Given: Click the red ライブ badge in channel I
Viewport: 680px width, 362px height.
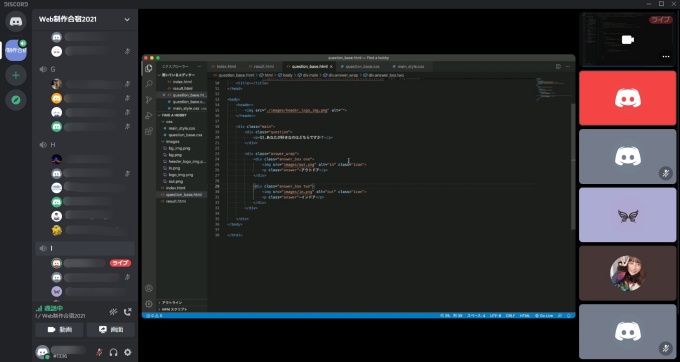Looking at the screenshot, I should click(120, 263).
